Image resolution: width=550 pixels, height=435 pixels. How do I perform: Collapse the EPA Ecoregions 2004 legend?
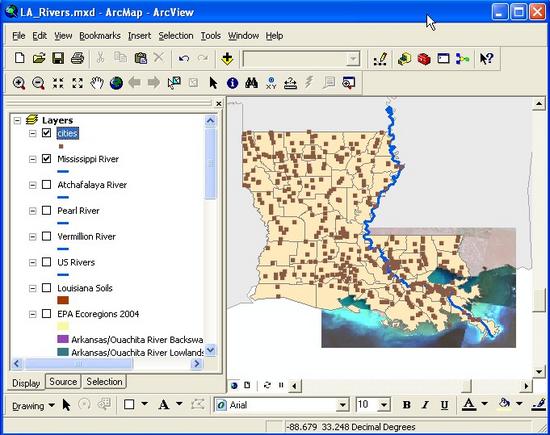point(32,314)
